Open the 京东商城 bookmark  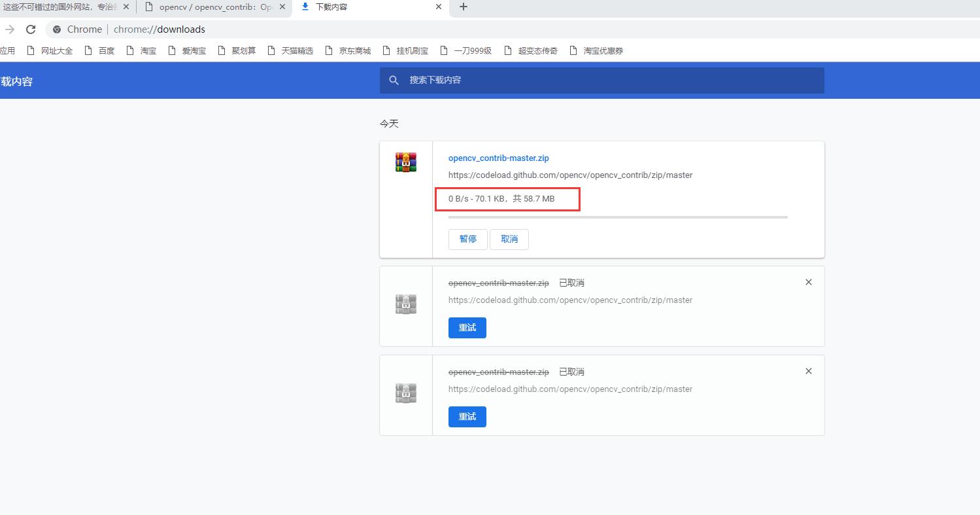pyautogui.click(x=348, y=50)
